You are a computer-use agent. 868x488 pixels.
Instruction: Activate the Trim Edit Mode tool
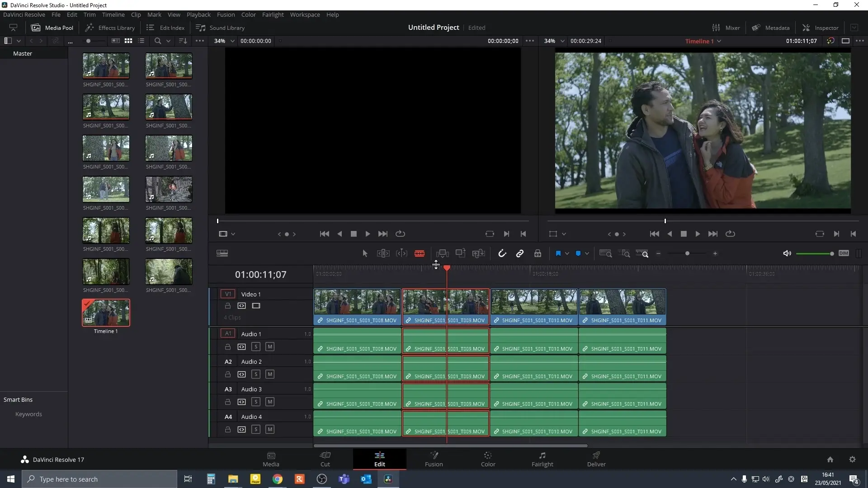point(383,253)
